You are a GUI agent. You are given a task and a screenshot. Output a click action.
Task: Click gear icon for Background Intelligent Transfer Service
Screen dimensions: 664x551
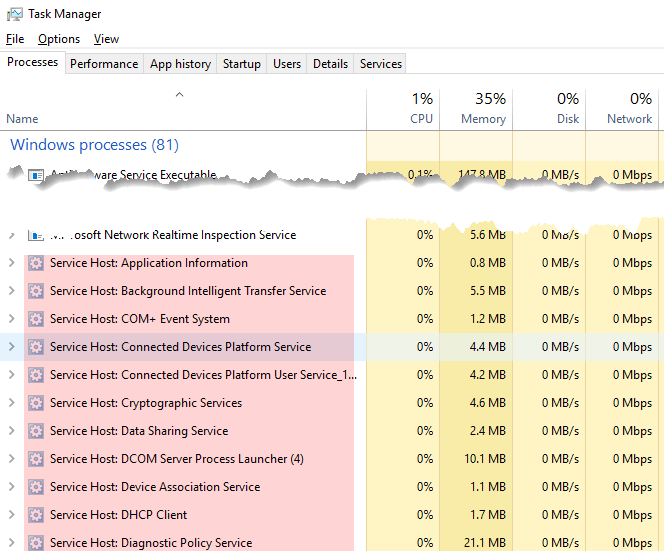36,291
